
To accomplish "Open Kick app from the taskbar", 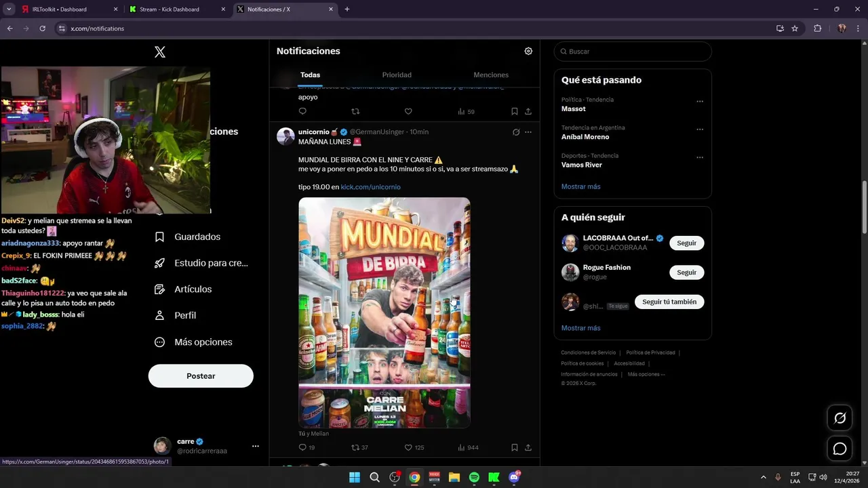I will pos(494,477).
